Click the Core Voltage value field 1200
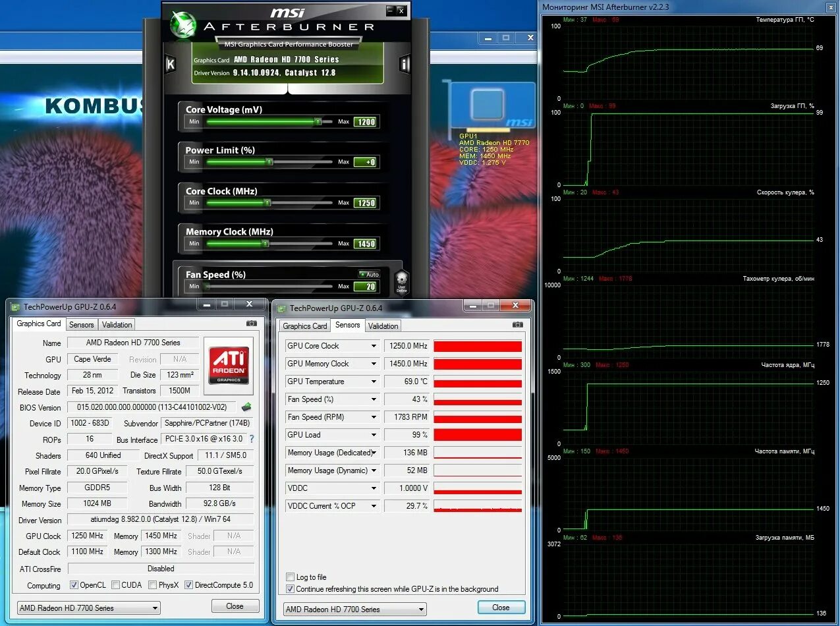 [366, 122]
